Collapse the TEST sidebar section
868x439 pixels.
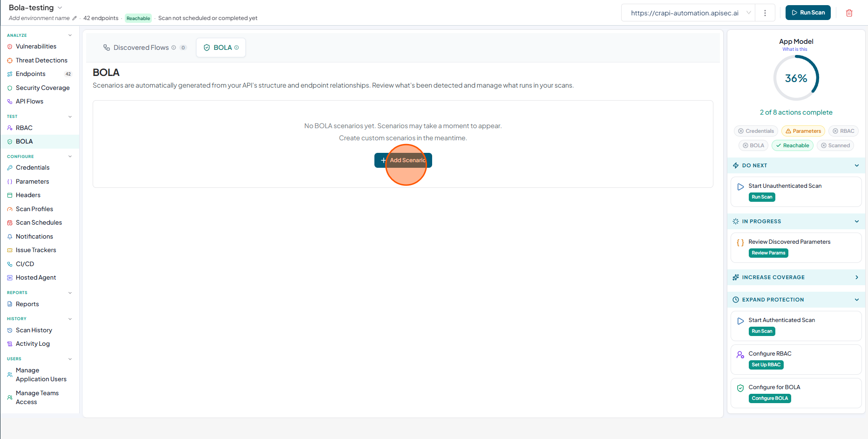[x=70, y=117]
